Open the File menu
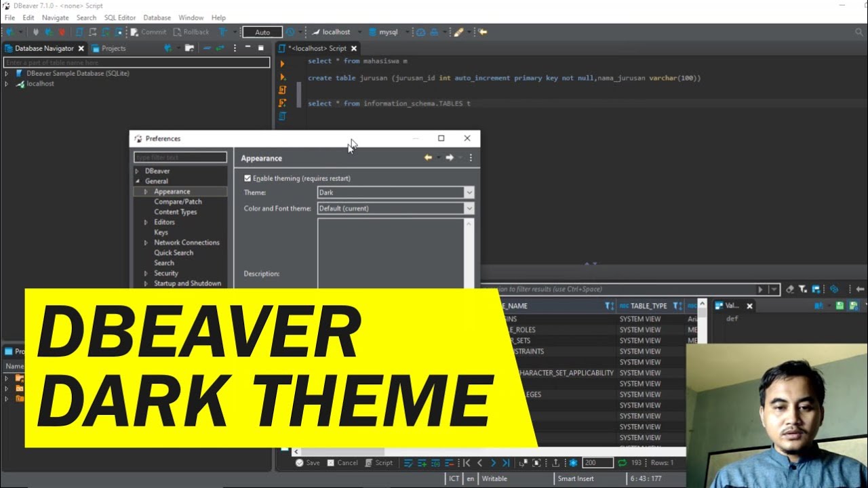This screenshot has width=868, height=488. pos(9,18)
